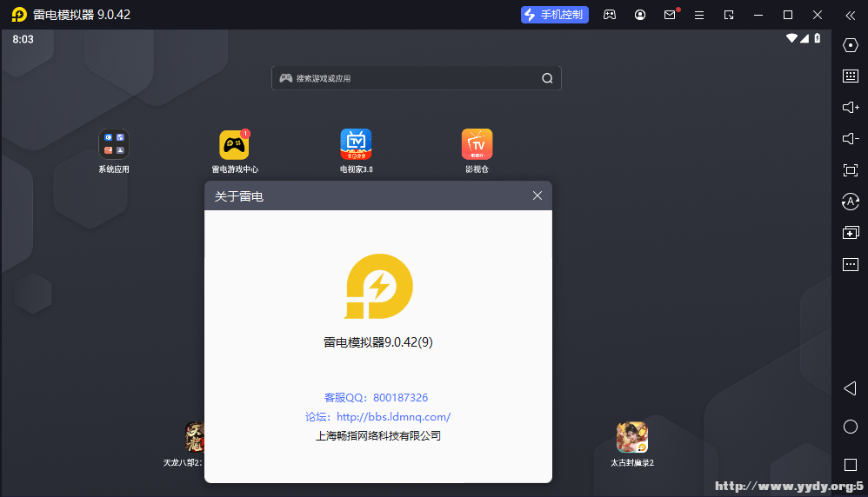Launch 太古封魔录2 game
The image size is (868, 497).
coord(632,445)
